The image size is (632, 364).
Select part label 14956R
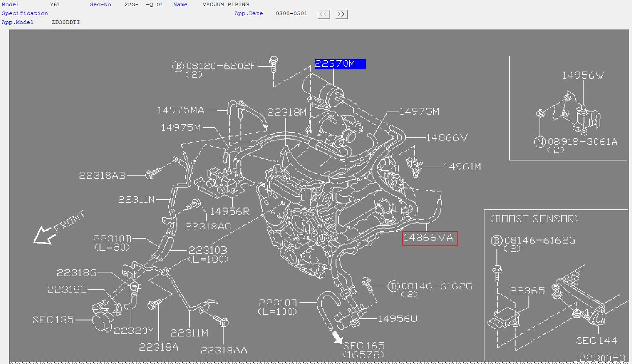pos(230,211)
